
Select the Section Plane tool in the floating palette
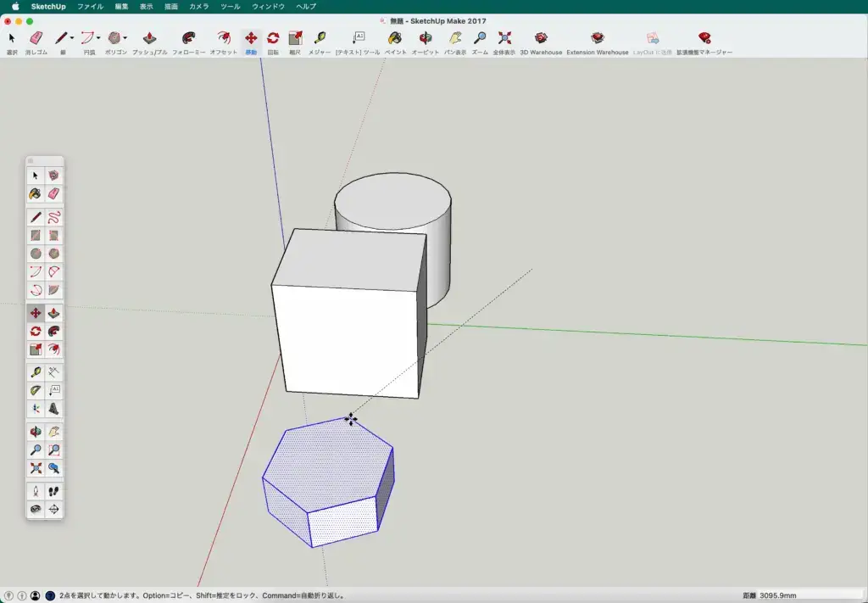(x=53, y=510)
